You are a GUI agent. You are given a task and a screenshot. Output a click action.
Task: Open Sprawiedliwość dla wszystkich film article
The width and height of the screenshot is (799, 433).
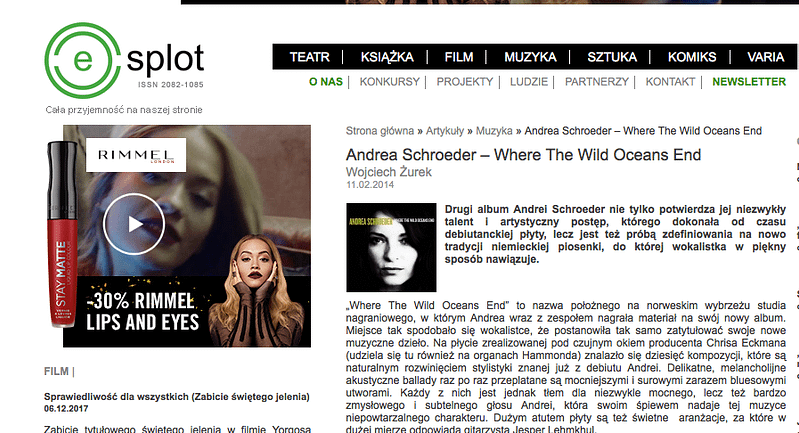177,397
